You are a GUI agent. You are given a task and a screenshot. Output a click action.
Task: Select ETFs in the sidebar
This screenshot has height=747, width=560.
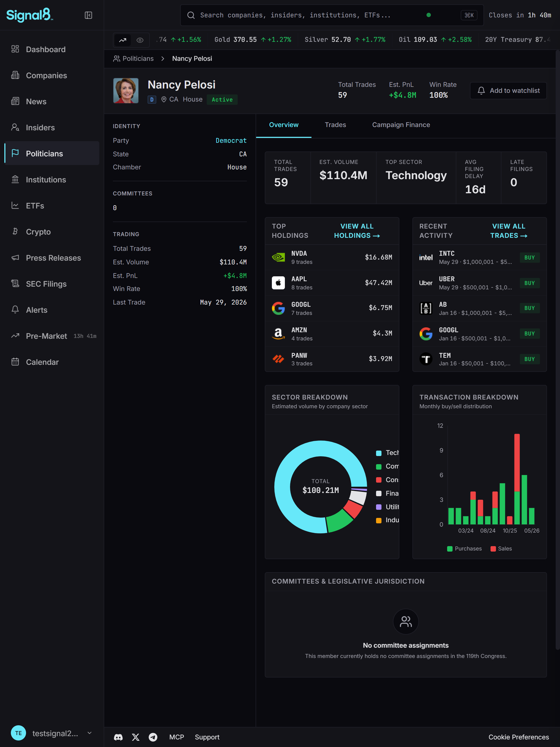click(52, 206)
